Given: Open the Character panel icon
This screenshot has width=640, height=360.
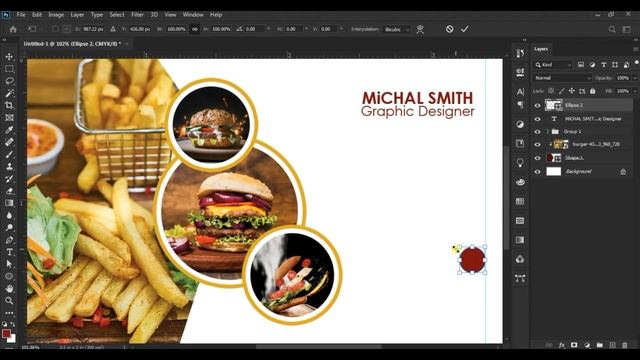Looking at the screenshot, I should tap(520, 92).
